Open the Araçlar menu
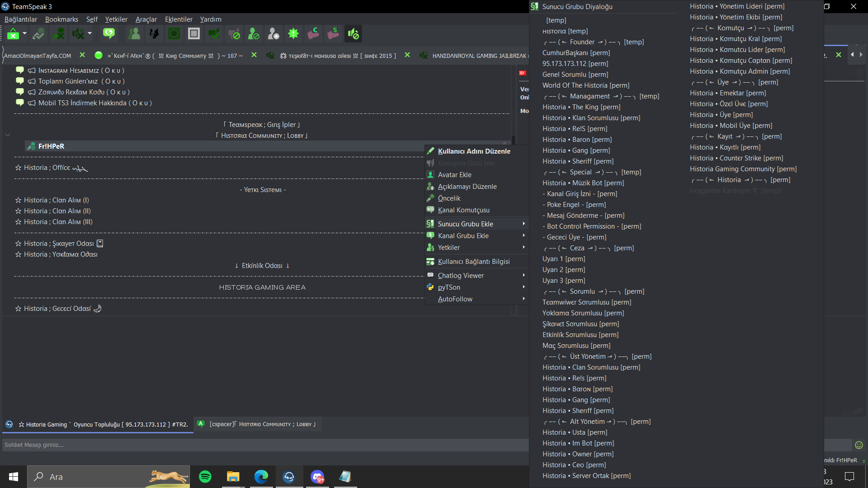The height and width of the screenshot is (488, 868). (x=146, y=19)
